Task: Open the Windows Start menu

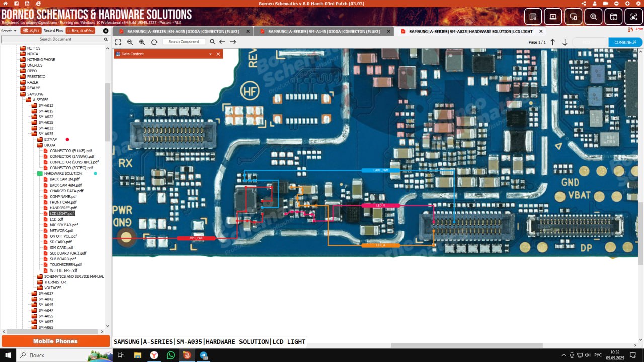Action: [x=8, y=355]
